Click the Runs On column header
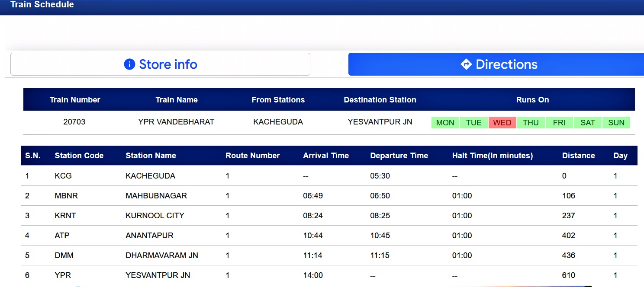The height and width of the screenshot is (287, 644). pos(532,99)
